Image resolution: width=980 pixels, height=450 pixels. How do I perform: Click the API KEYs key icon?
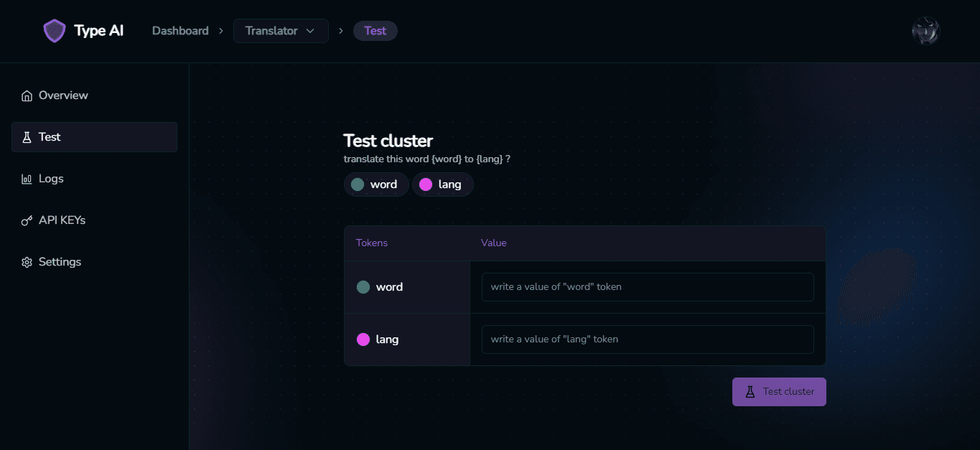point(27,220)
